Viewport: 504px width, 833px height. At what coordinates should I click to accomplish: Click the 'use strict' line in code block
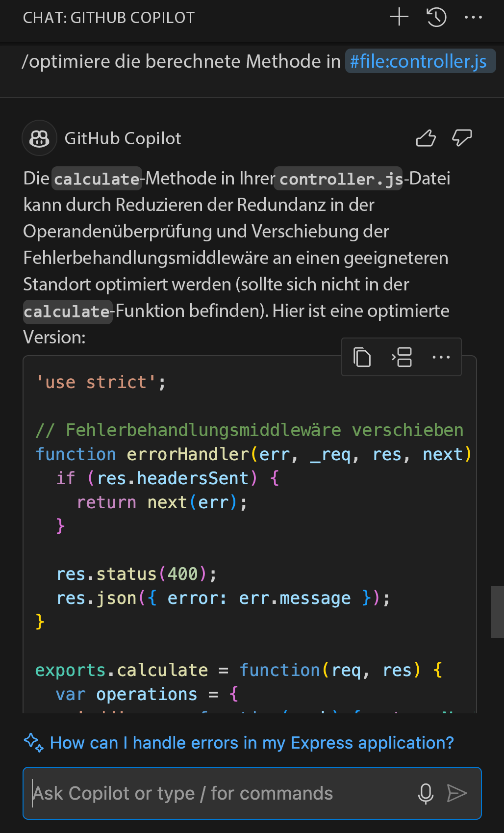pos(101,382)
